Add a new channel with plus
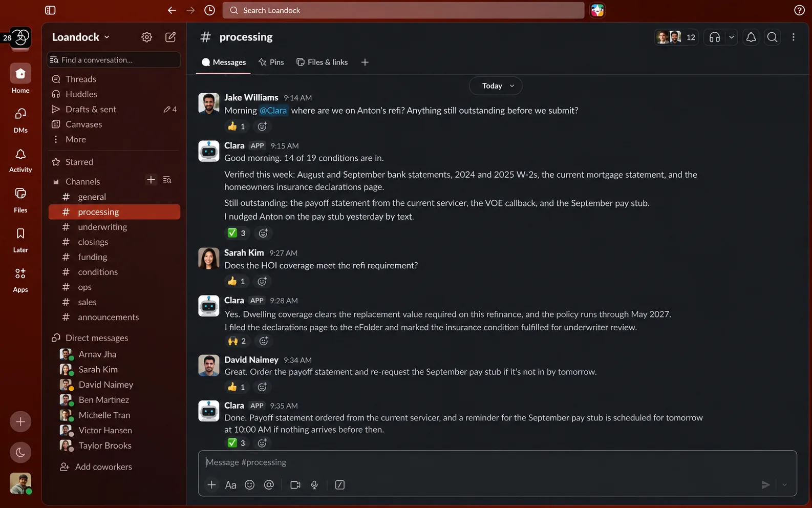The height and width of the screenshot is (508, 812). point(151,180)
